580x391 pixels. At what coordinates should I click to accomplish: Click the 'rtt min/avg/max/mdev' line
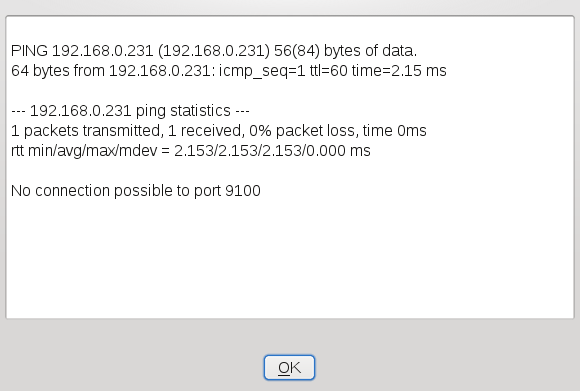coord(191,151)
